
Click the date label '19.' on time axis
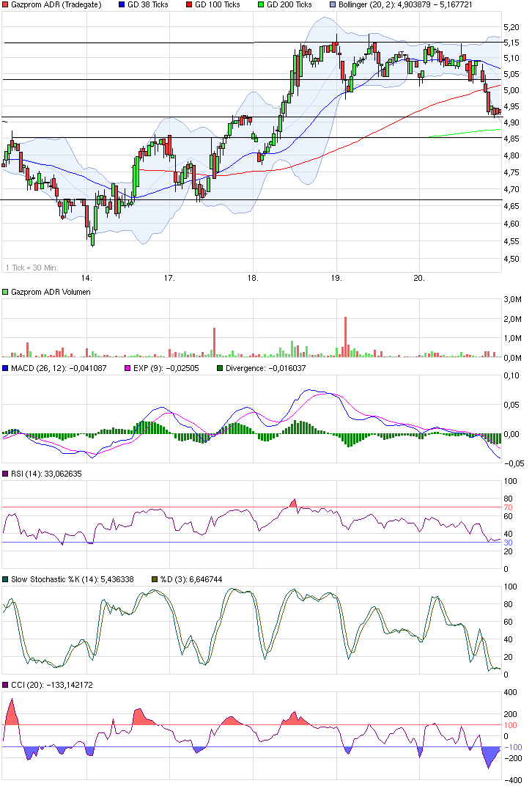[x=336, y=278]
